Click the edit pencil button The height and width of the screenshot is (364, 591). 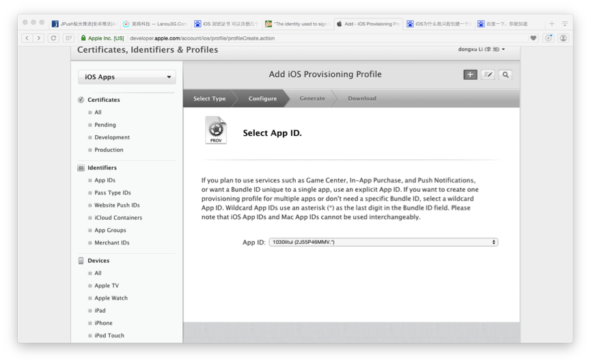pos(488,74)
